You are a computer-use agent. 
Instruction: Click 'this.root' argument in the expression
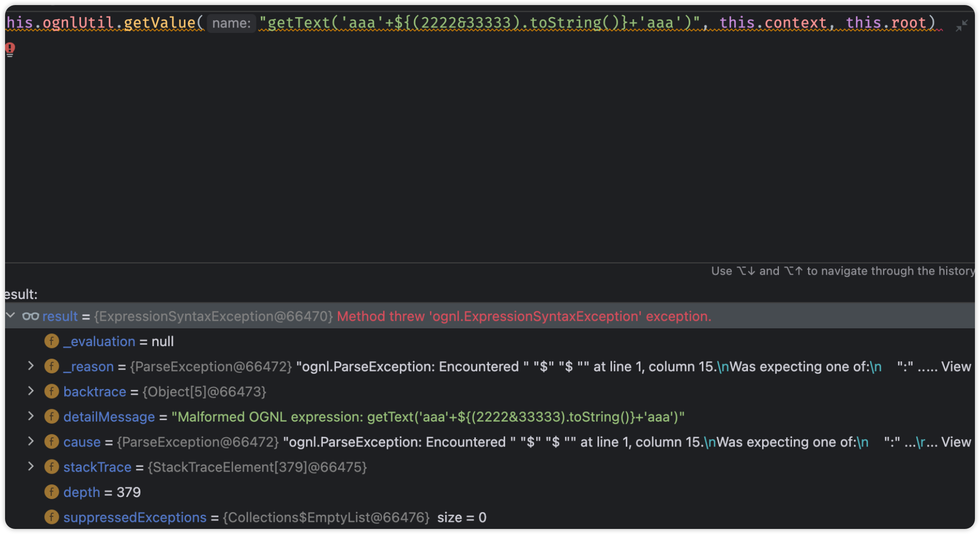[886, 23]
